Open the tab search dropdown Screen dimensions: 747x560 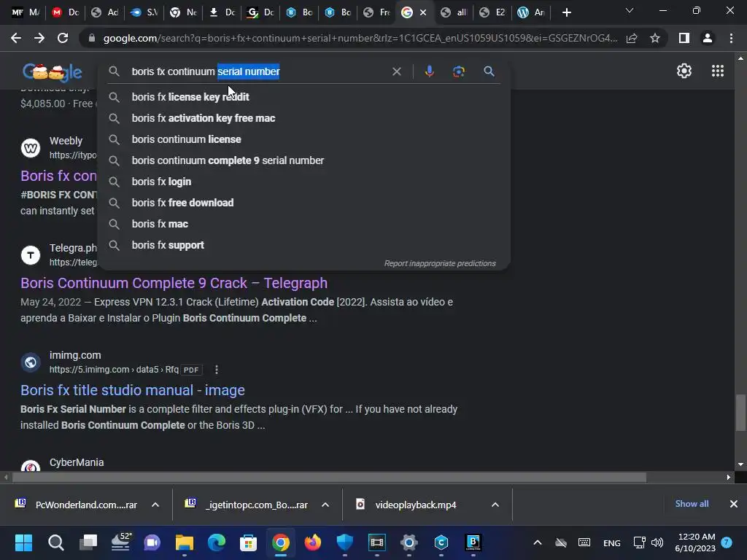coord(630,10)
